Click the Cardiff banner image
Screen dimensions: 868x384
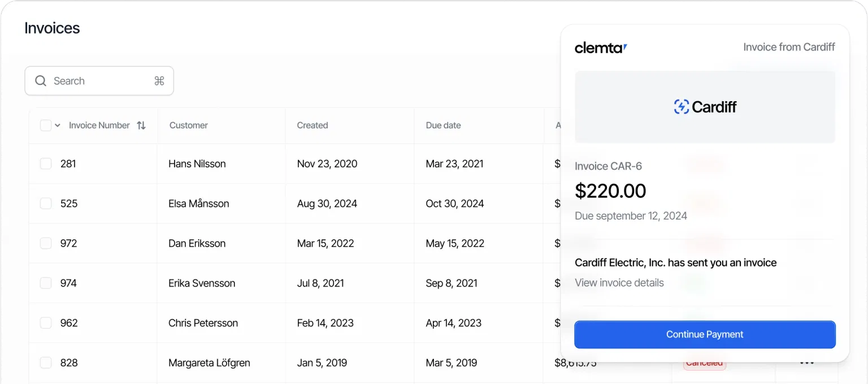705,107
